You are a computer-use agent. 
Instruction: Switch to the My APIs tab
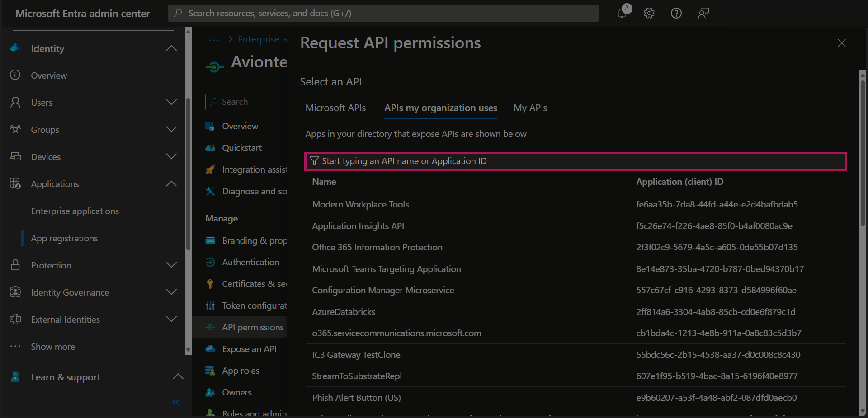[530, 108]
